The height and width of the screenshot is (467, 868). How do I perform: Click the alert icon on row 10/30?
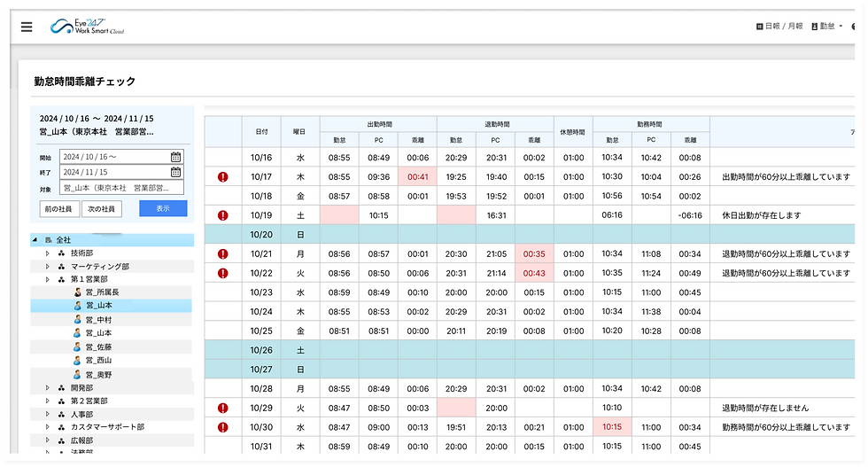[222, 427]
